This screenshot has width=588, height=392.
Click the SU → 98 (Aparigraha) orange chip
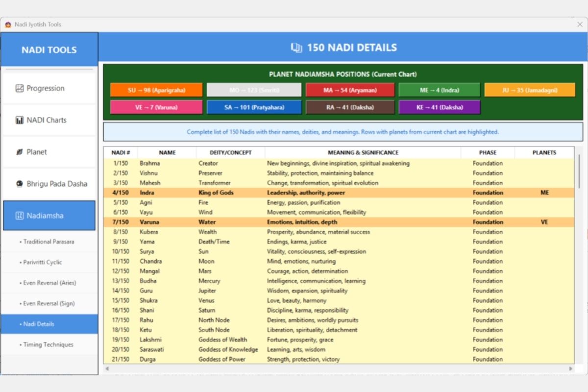pyautogui.click(x=156, y=90)
